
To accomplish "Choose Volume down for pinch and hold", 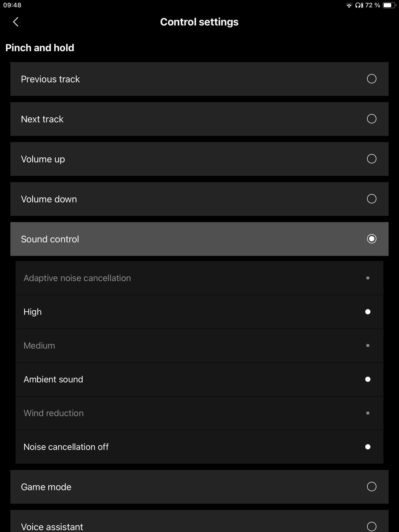I will [x=371, y=199].
